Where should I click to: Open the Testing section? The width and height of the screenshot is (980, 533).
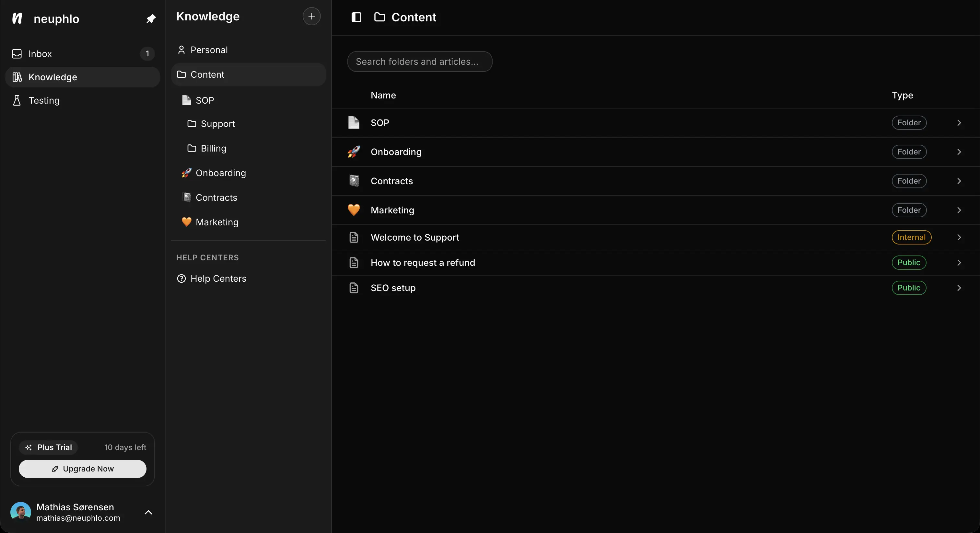[x=44, y=100]
